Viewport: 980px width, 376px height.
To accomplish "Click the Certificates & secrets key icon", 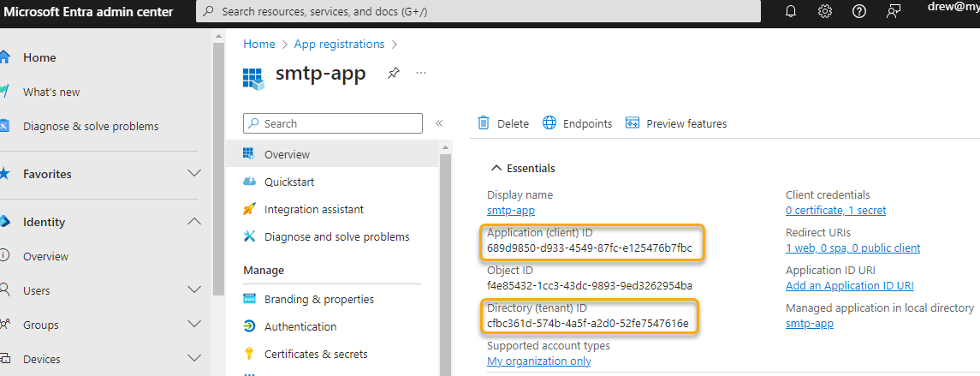I will 249,354.
